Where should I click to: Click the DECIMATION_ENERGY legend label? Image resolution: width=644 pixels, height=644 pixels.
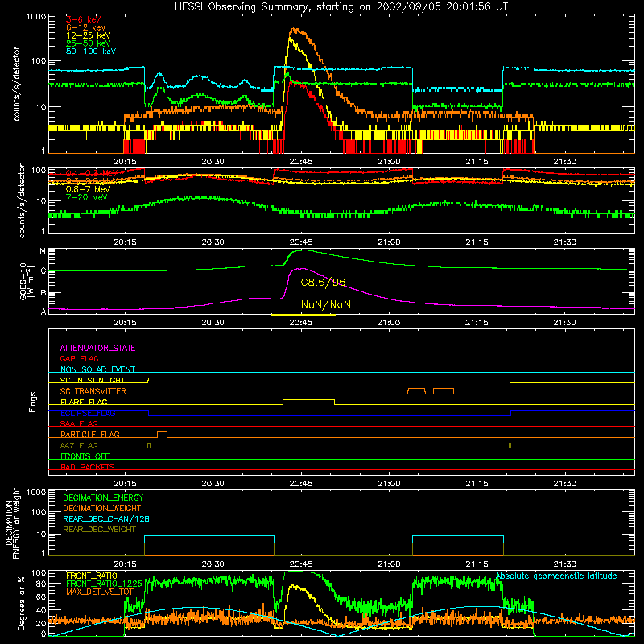[x=103, y=497]
